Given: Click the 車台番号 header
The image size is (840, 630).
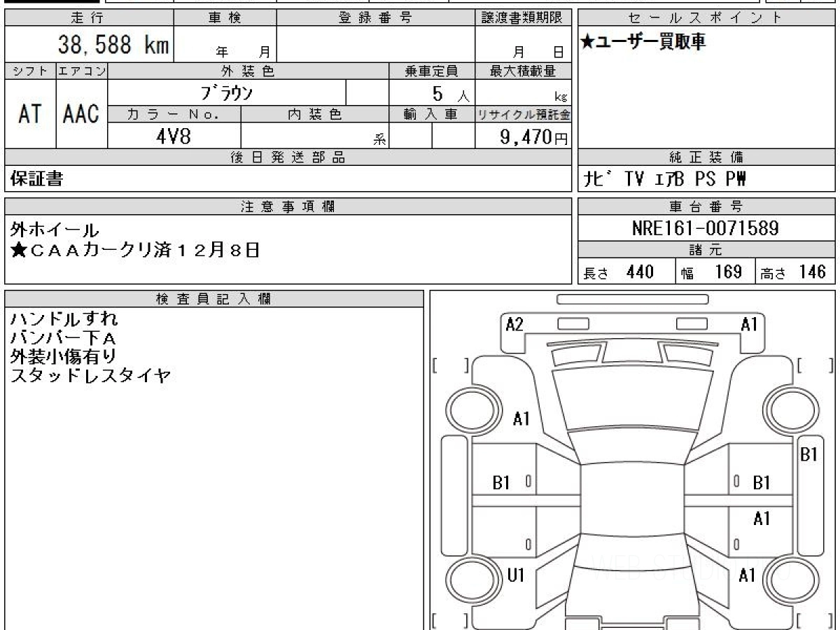Looking at the screenshot, I should point(706,206).
